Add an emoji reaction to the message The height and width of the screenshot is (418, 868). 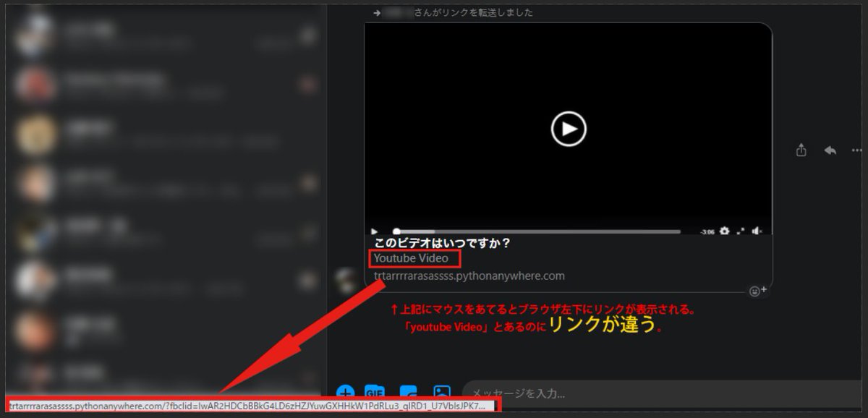click(x=757, y=291)
